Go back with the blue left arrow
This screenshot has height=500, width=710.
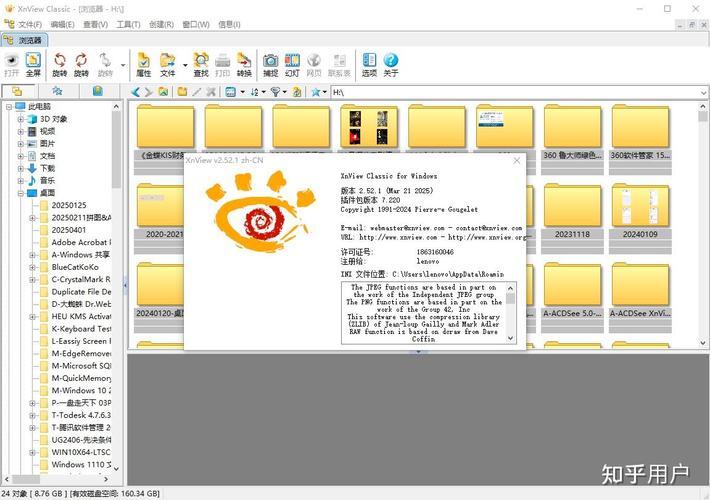(x=136, y=92)
